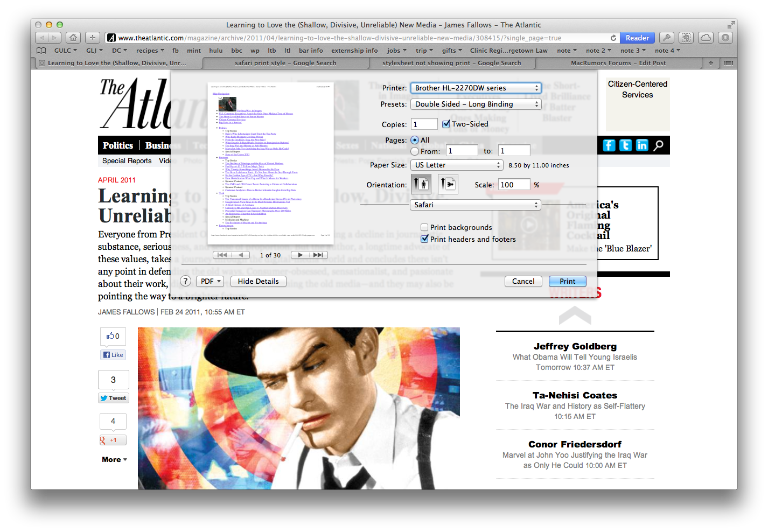Show all tabs with the tab overview icon
This screenshot has height=532, width=768.
coord(729,63)
